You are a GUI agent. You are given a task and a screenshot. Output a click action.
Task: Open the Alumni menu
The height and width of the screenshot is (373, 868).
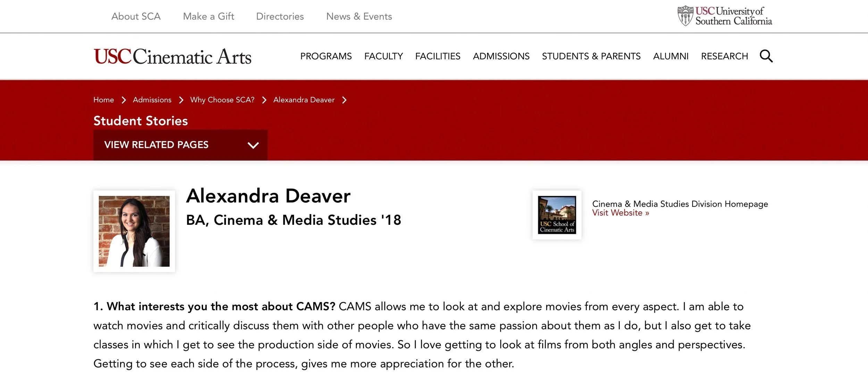[x=671, y=56]
